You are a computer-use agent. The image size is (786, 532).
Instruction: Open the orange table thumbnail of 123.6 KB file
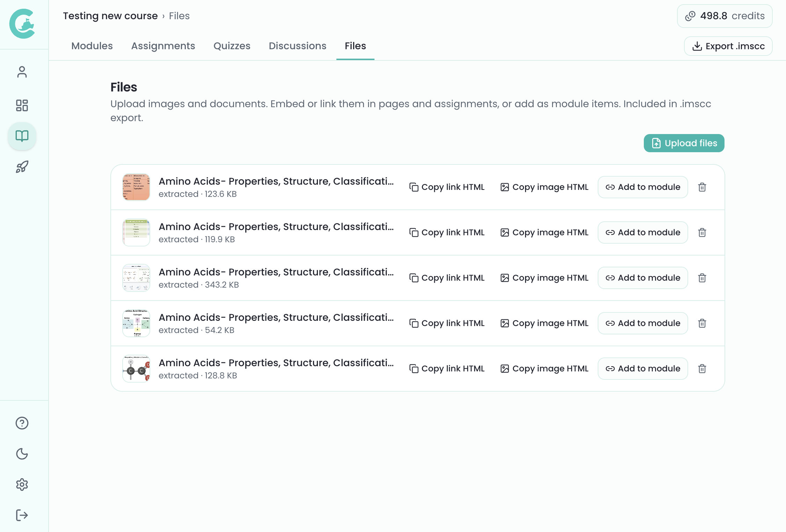coord(136,187)
